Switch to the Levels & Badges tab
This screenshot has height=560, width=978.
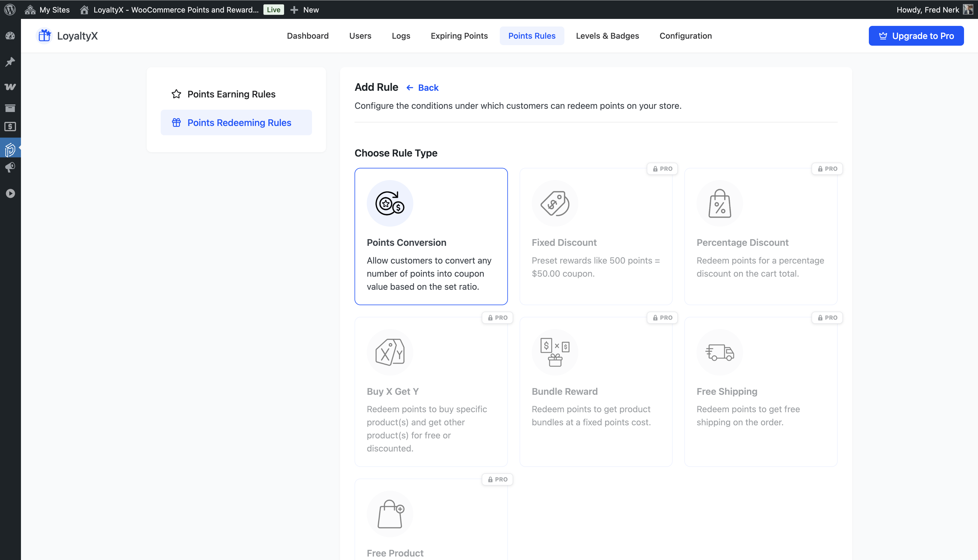click(607, 36)
